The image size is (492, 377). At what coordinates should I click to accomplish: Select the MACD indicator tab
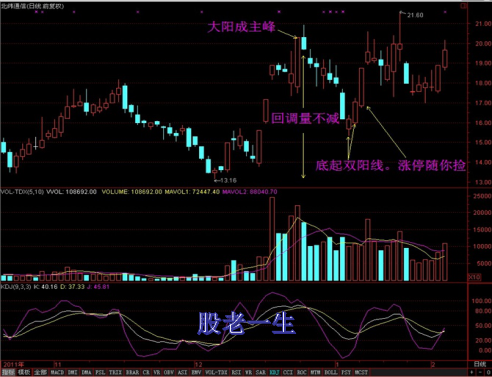pyautogui.click(x=57, y=372)
